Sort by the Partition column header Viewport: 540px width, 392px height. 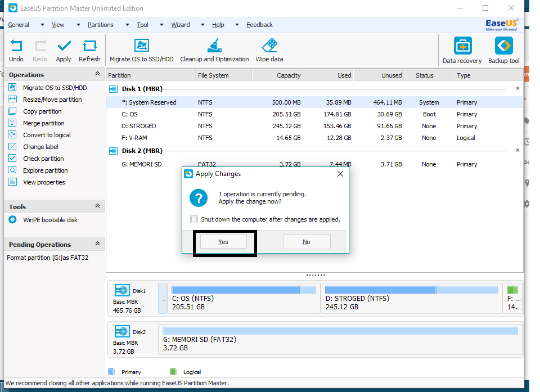(151, 75)
